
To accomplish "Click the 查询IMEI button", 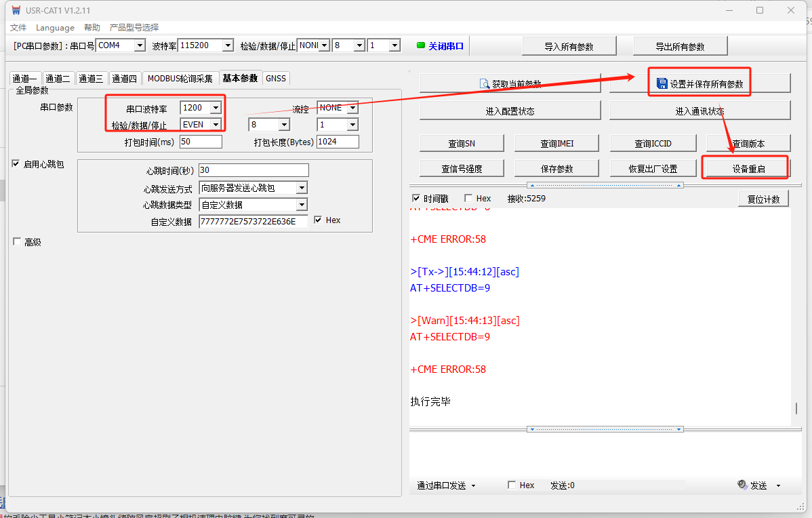I will 556,143.
